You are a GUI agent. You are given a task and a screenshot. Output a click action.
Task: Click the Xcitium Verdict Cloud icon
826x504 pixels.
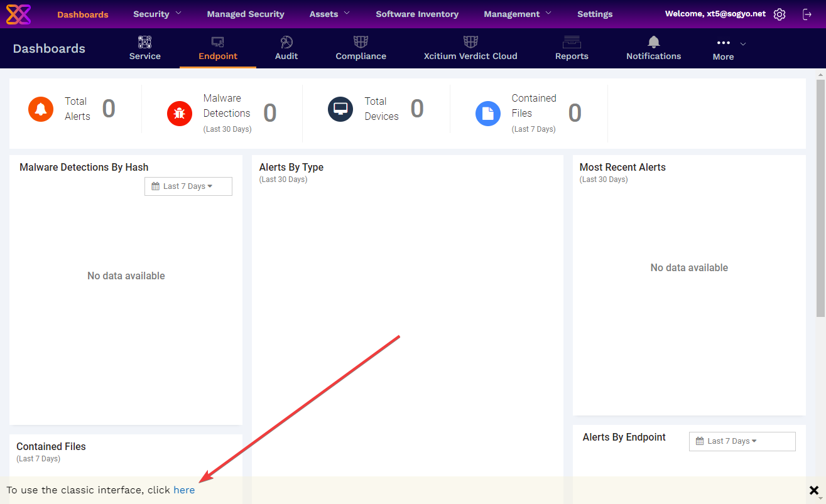(470, 42)
